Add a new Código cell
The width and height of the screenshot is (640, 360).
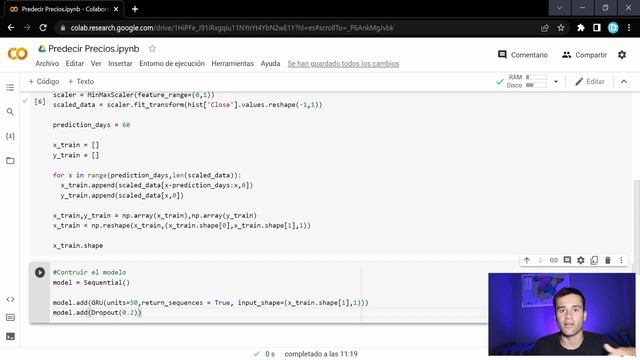pos(44,82)
